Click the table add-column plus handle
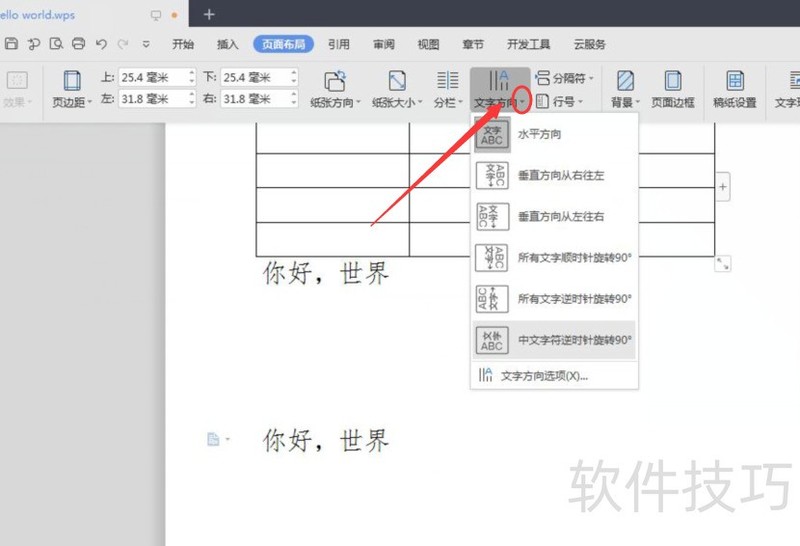 722,187
